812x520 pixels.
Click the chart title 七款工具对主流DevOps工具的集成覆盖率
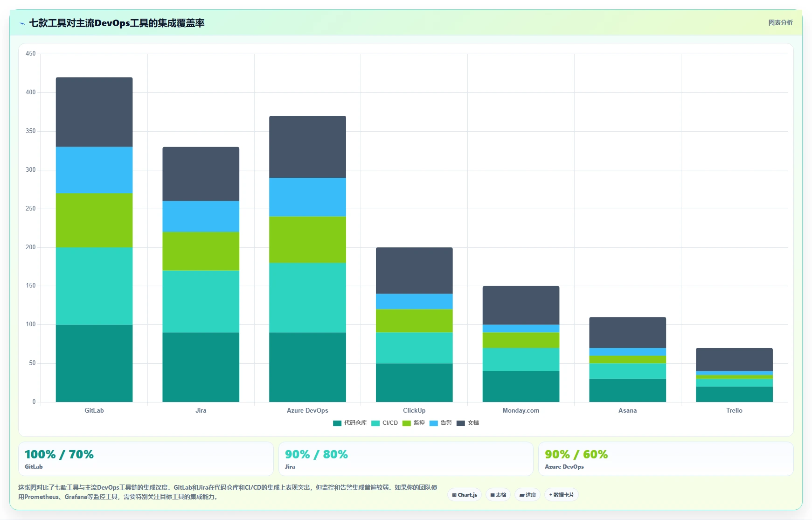[x=117, y=23]
